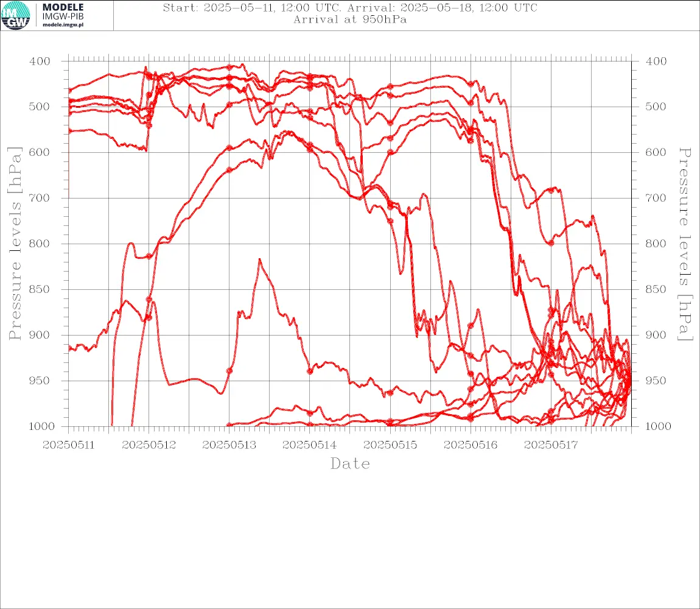Click the left axis 700 label

coord(40,198)
